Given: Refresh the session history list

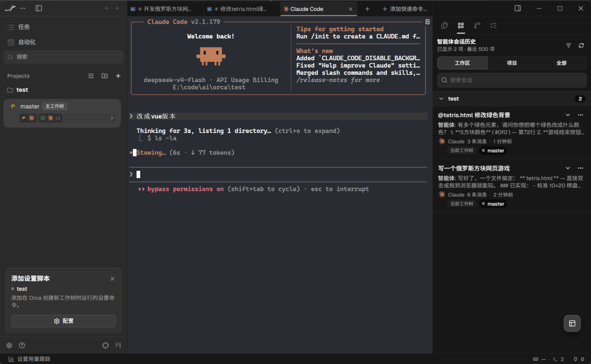Looking at the screenshot, I should [x=581, y=45].
